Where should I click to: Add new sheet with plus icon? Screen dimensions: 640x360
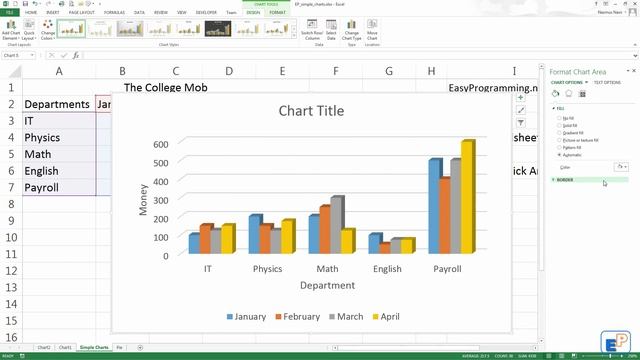pos(140,348)
